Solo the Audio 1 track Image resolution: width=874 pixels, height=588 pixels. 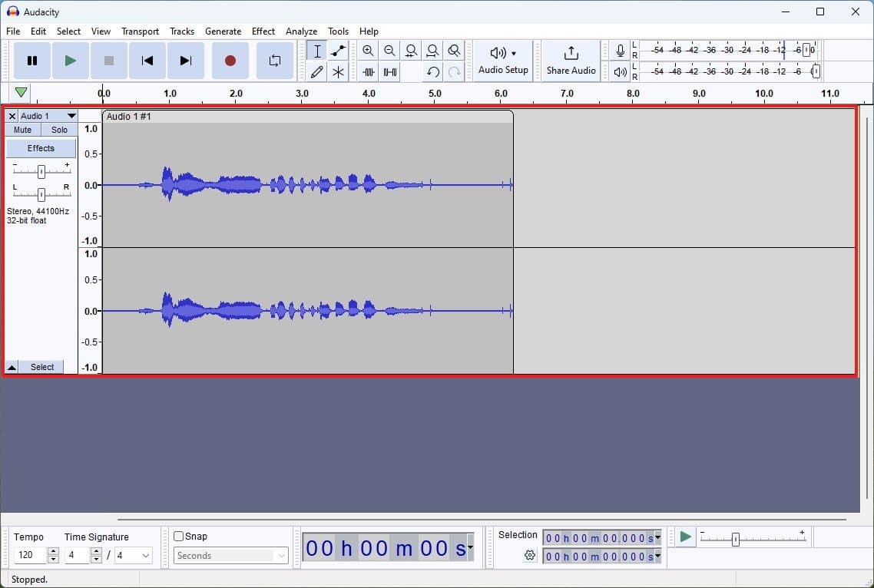coord(59,130)
